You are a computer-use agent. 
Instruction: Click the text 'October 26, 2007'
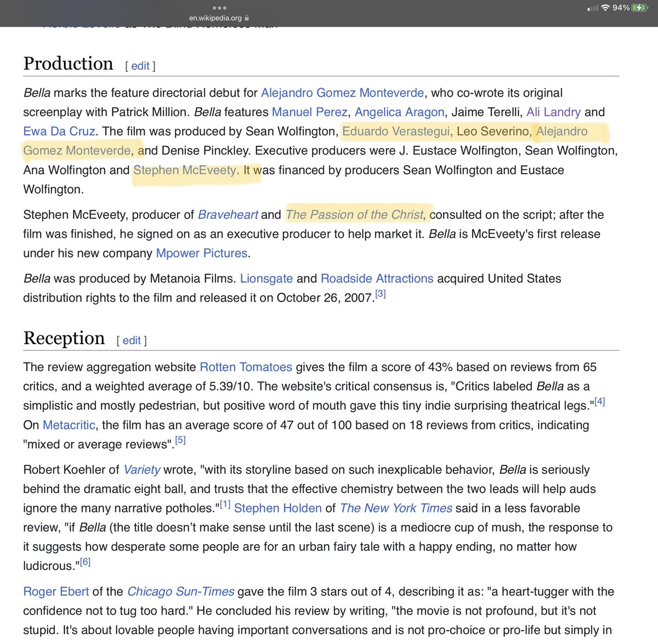[x=325, y=298]
